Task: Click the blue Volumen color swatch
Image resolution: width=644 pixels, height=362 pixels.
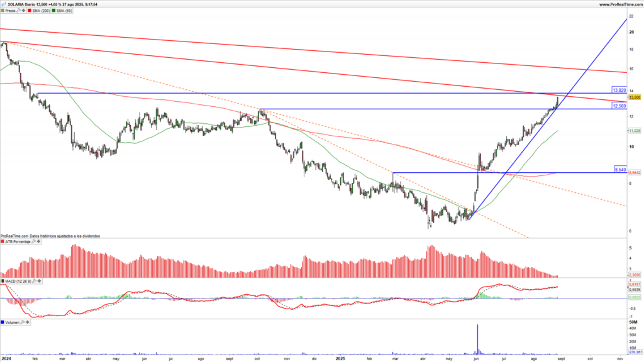Action: (x=3, y=321)
